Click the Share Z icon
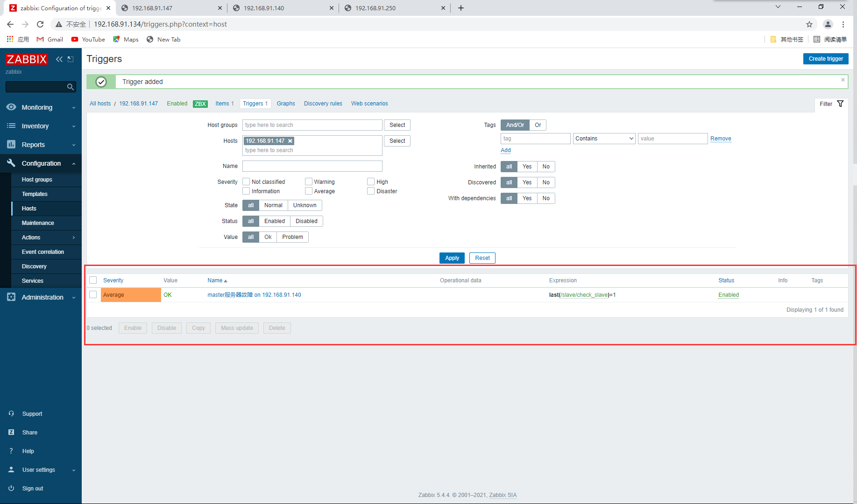The height and width of the screenshot is (504, 857). (x=11, y=433)
